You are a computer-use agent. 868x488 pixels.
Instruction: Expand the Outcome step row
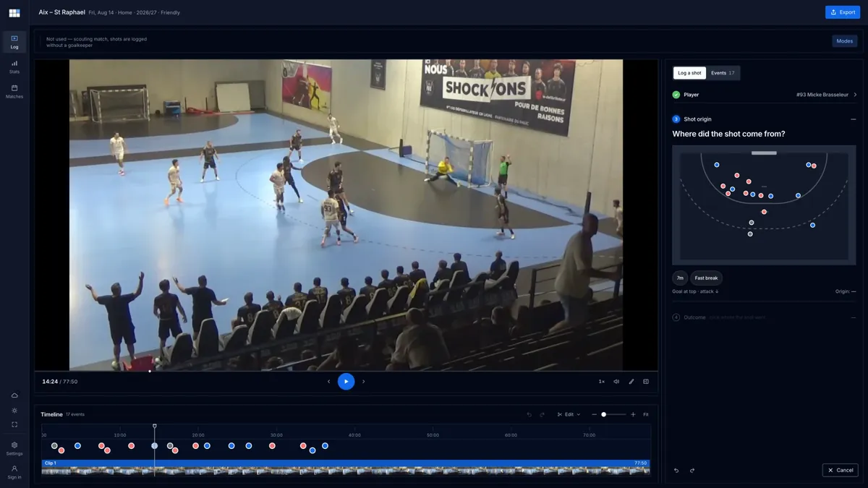[x=764, y=317]
